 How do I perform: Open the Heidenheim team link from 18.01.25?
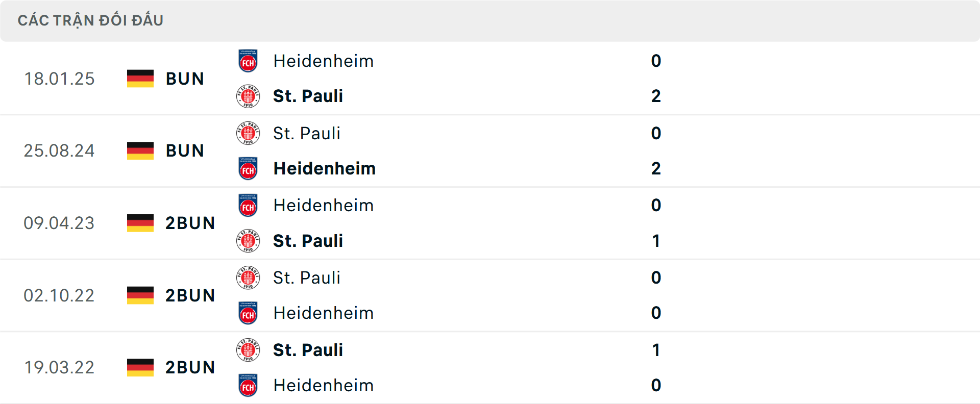pos(324,61)
